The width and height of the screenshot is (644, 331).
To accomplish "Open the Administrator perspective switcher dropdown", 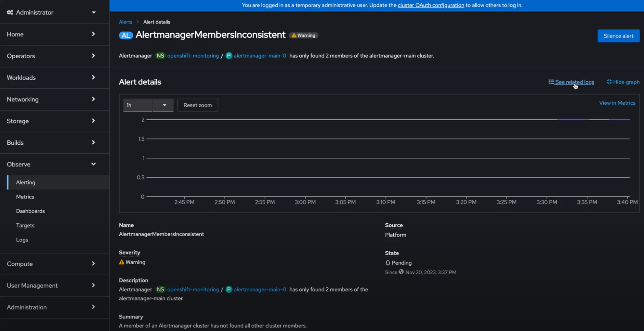I will [x=93, y=12].
